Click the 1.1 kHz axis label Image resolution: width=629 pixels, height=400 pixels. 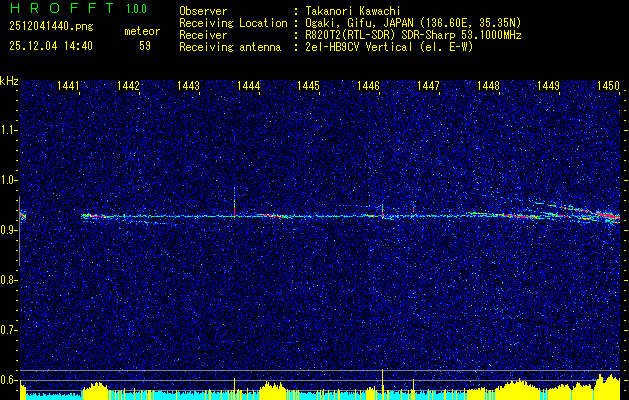pos(9,130)
